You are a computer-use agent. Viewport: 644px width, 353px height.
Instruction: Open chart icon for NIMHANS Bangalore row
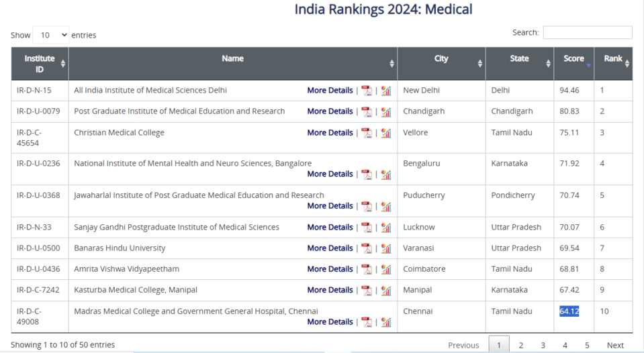point(386,174)
